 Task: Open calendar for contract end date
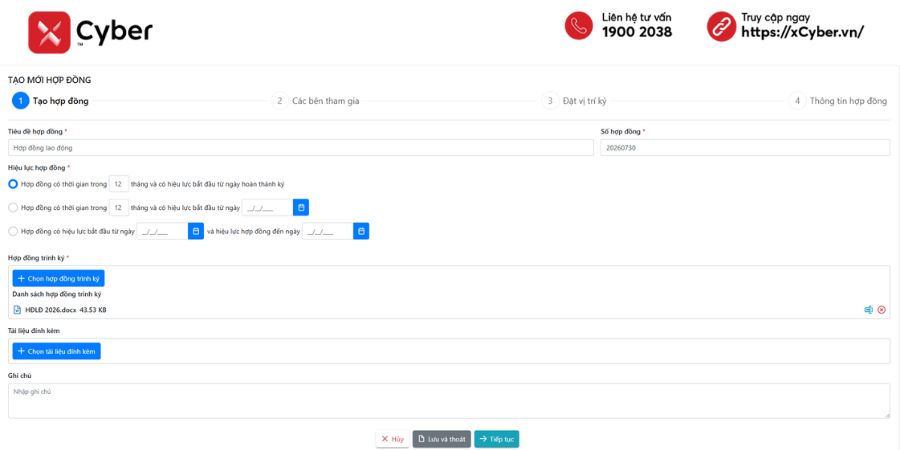tap(361, 231)
